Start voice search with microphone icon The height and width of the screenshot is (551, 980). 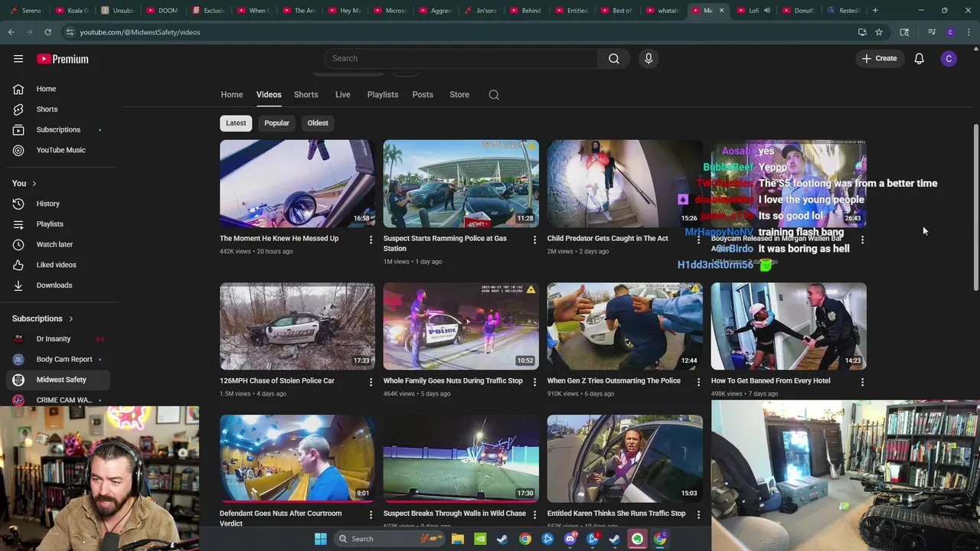pyautogui.click(x=648, y=58)
